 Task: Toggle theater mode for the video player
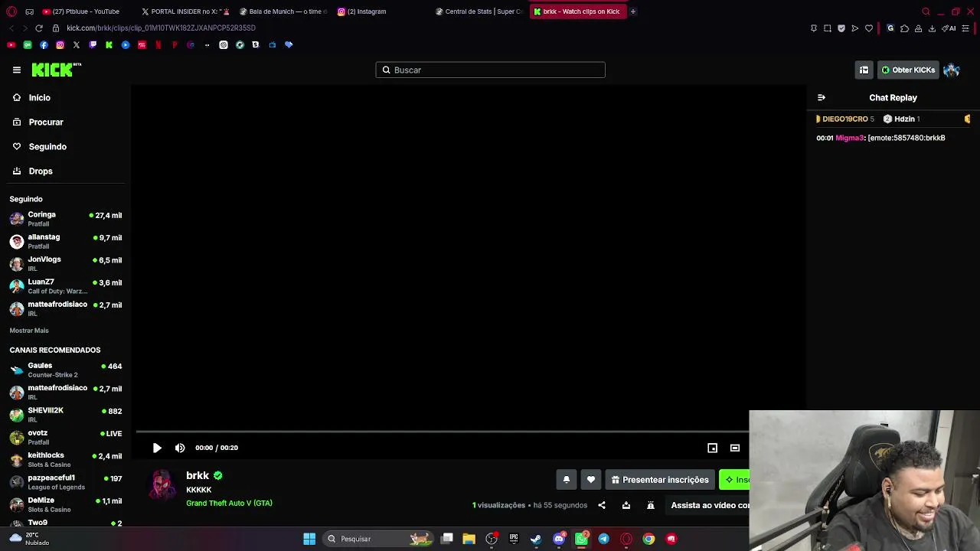pyautogui.click(x=735, y=448)
